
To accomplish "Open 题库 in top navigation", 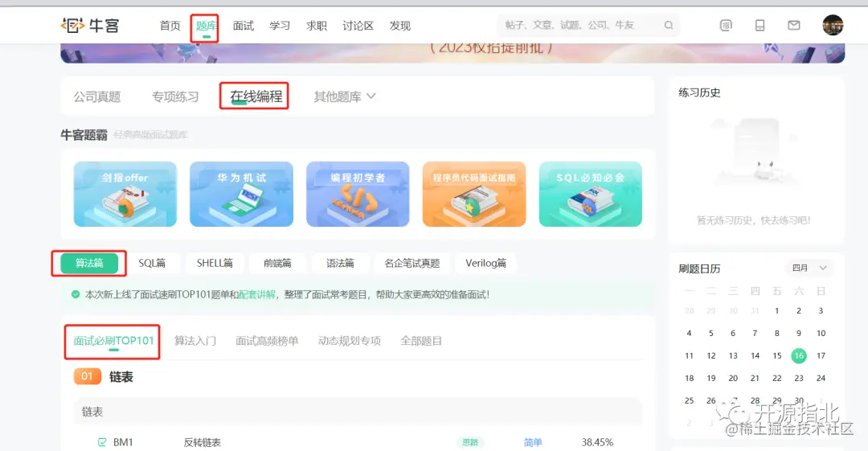I will pyautogui.click(x=206, y=26).
